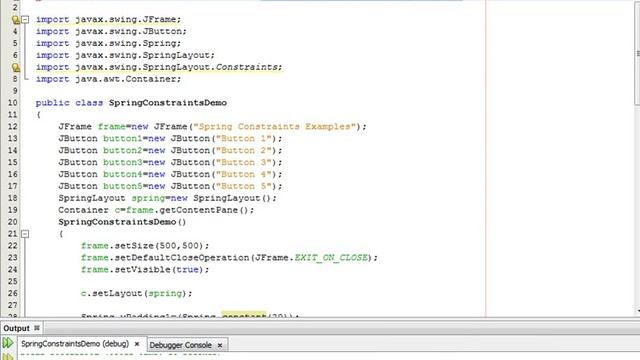The height and width of the screenshot is (360, 640).
Task: Click line number 10 in the gutter
Action: tap(13, 103)
